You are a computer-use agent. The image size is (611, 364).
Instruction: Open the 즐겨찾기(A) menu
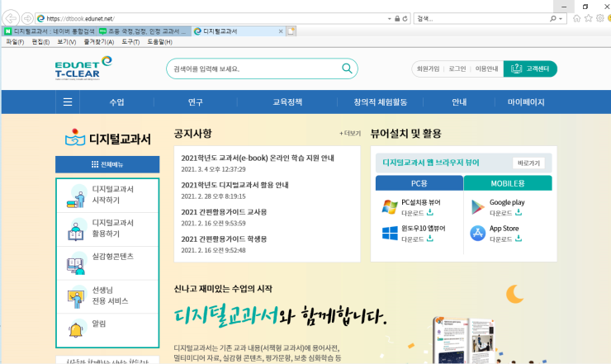click(x=98, y=42)
